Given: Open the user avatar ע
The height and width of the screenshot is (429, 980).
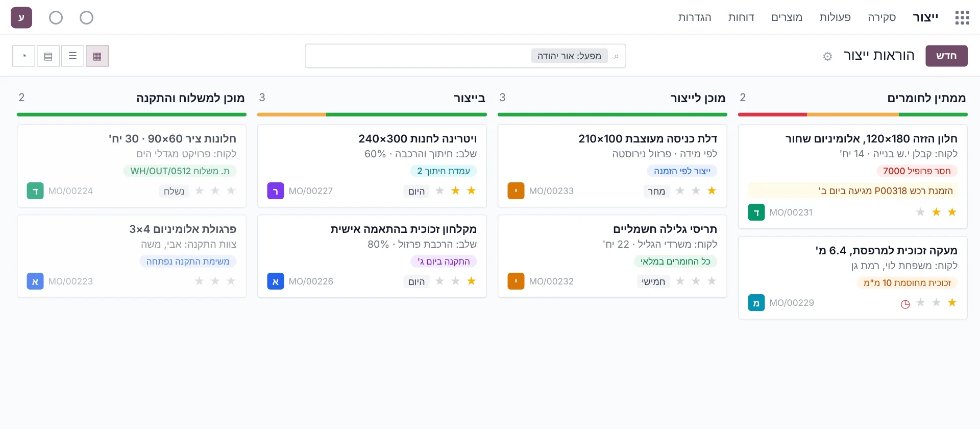Looking at the screenshot, I should click(21, 17).
